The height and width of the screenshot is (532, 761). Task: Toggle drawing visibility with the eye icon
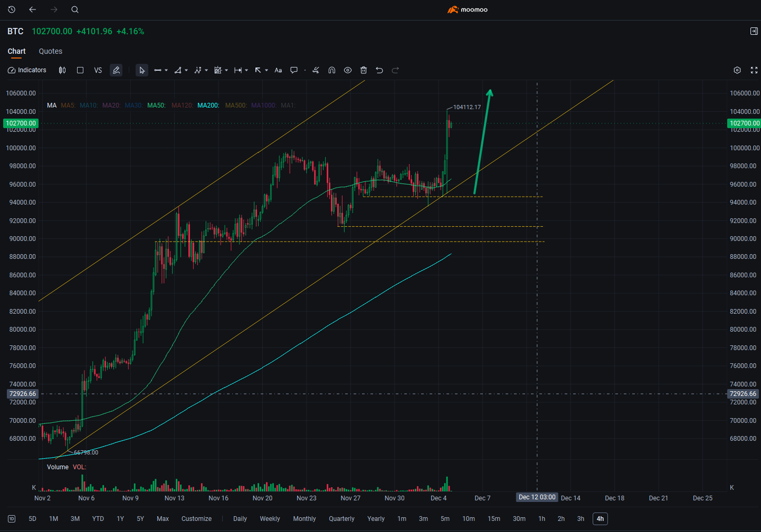click(x=348, y=70)
